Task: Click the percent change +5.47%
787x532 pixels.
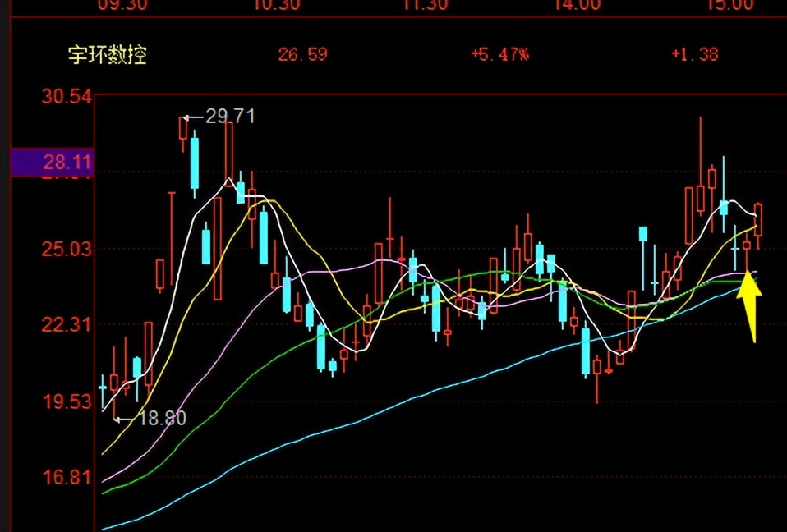Action: 500,54
